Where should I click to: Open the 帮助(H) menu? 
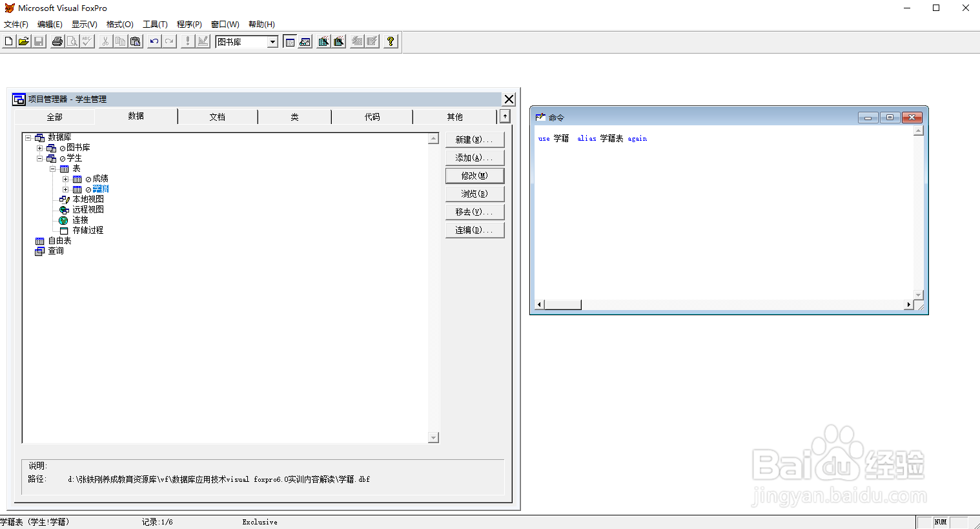point(261,25)
